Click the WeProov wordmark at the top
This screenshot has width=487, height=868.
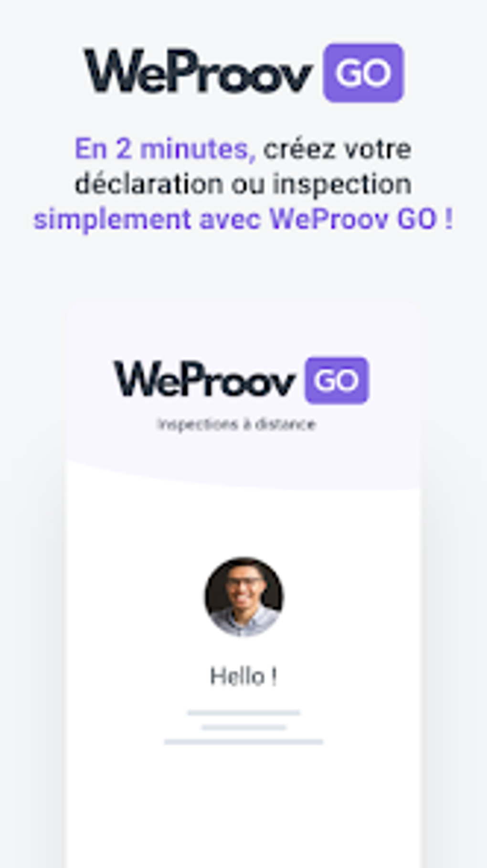198,72
